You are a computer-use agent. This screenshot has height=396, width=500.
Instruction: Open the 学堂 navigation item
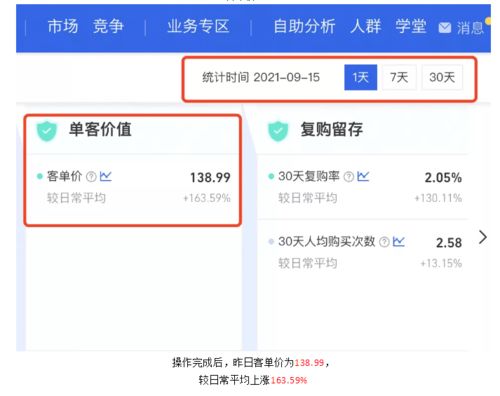click(411, 26)
